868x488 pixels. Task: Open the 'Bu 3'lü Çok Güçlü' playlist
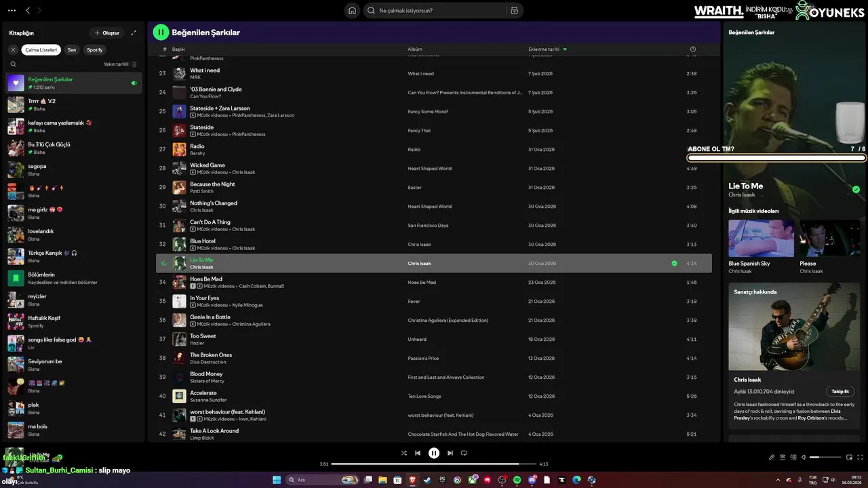tap(75, 148)
